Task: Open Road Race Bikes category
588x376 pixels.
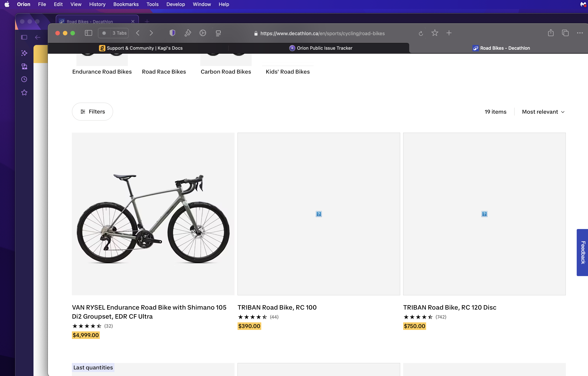Action: (x=164, y=72)
